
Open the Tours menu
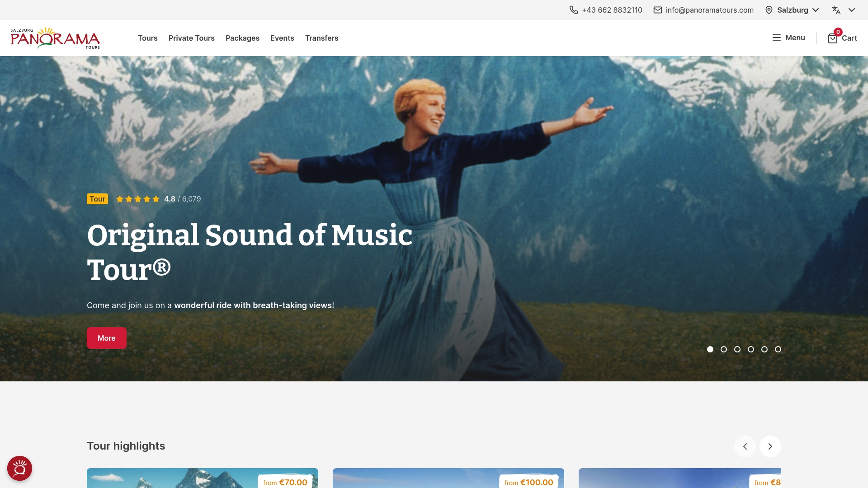coord(148,38)
